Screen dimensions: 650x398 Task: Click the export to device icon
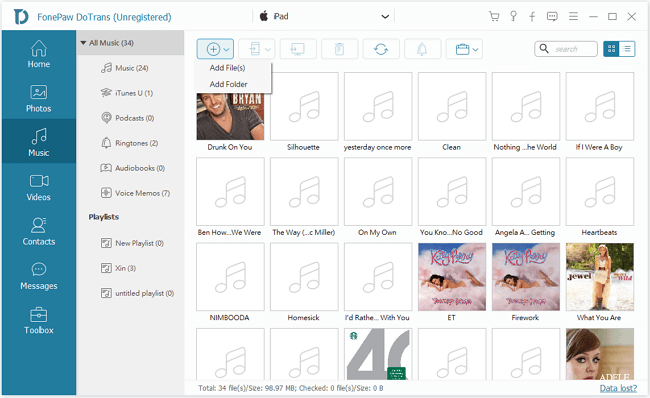[255, 49]
